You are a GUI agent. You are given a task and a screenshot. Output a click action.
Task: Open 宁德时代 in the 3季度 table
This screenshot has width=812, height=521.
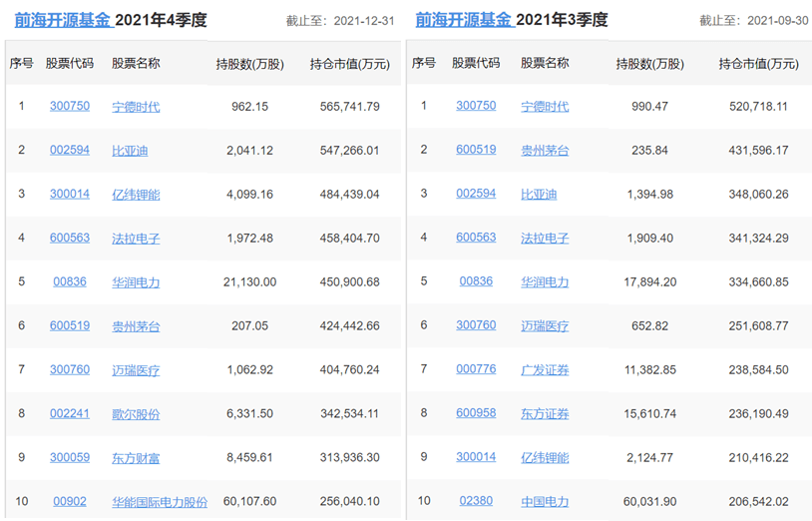pos(545,106)
